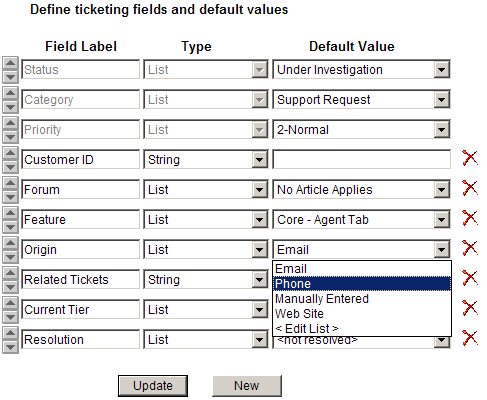Open the Type dropdown for Customer ID

[260, 160]
